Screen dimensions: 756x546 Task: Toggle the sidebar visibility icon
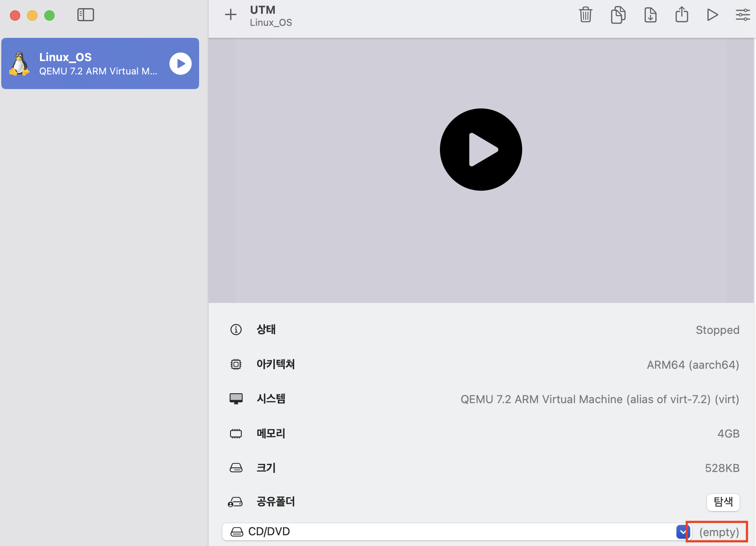click(86, 15)
